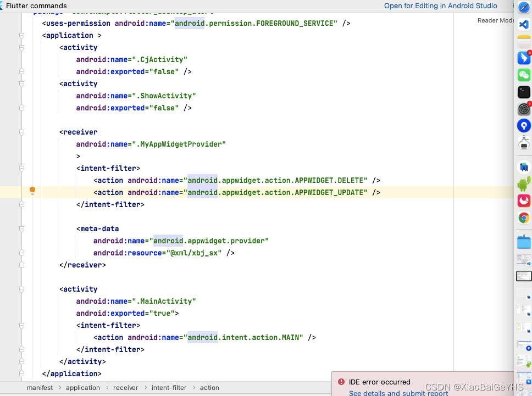Click the ".MyAppWidgetProvider" name value
This screenshot has height=396, width=532.
pos(179,144)
